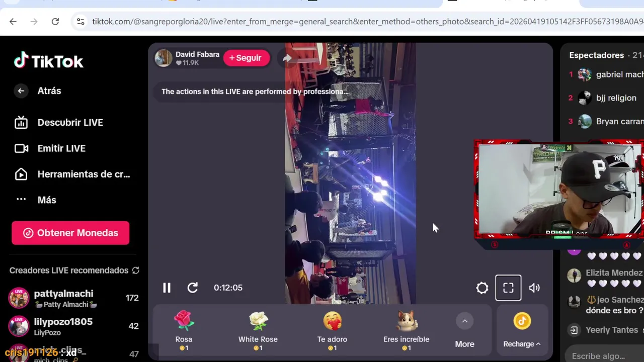The image size is (644, 362).
Task: Click the Espectadores header
Action: tap(596, 55)
